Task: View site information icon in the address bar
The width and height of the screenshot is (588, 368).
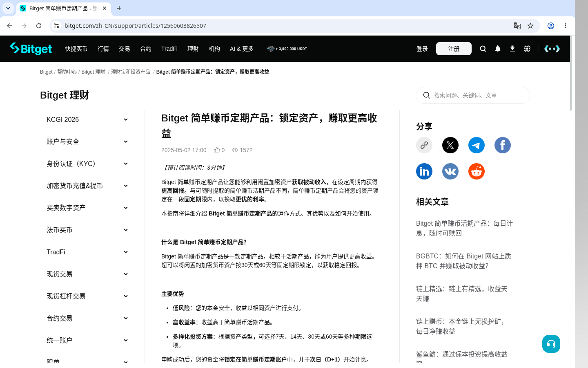Action: 56,26
